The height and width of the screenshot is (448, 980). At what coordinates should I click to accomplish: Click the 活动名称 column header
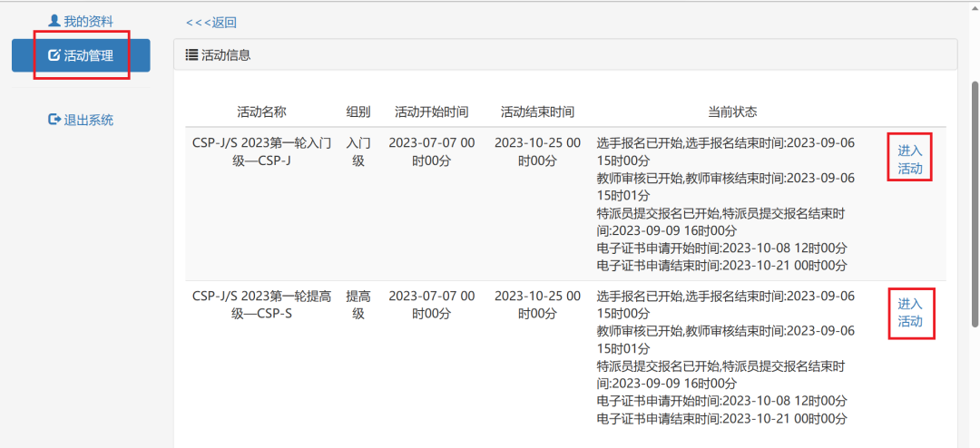point(261,112)
